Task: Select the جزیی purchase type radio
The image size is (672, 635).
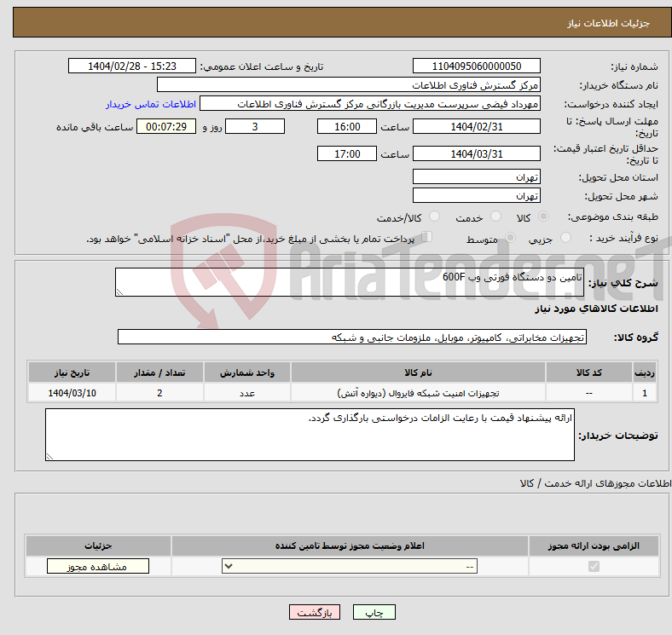Action: pyautogui.click(x=565, y=237)
